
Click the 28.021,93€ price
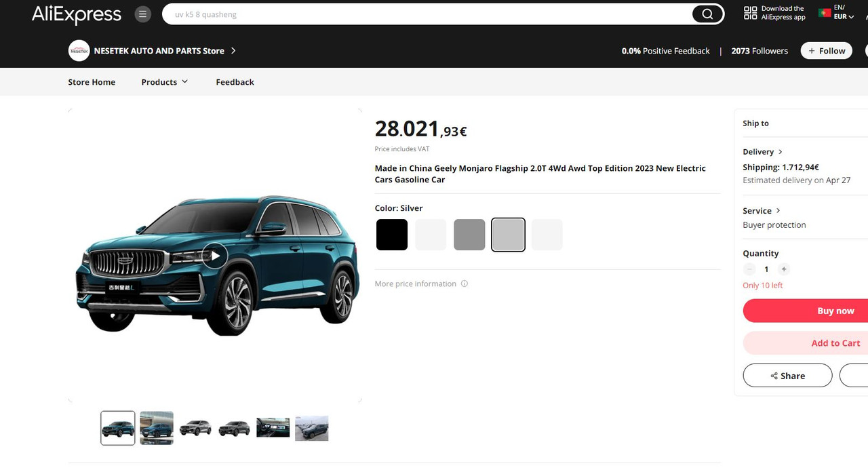tap(421, 128)
